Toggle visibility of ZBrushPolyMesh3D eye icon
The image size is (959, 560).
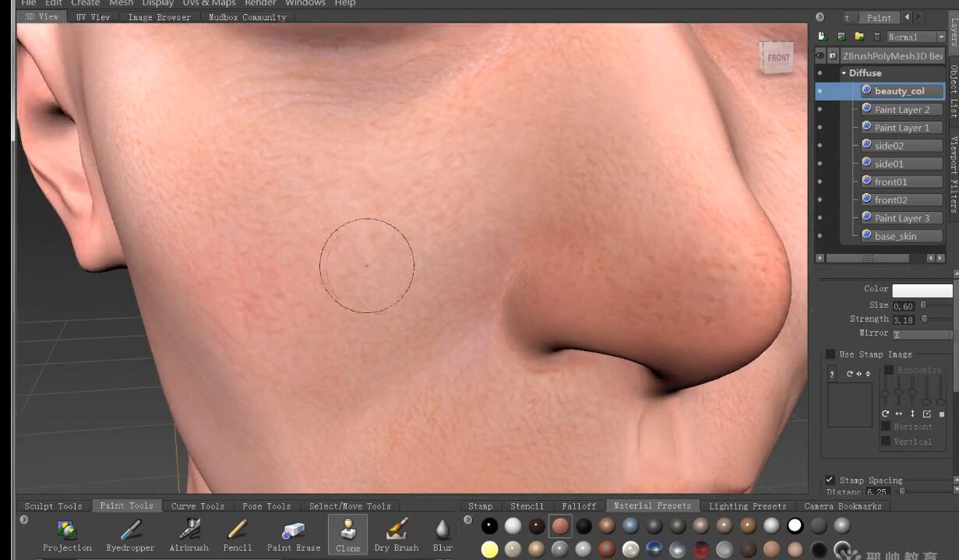[820, 56]
